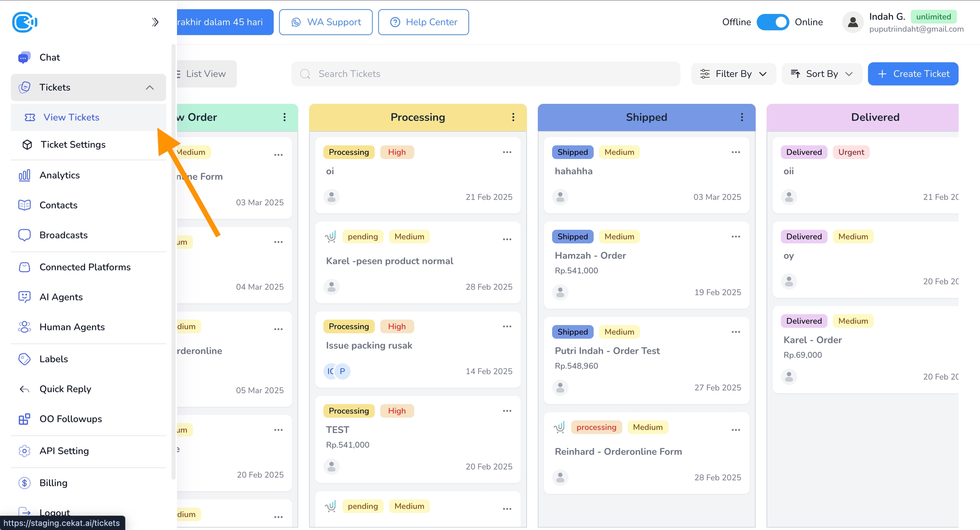Toggle the Offline/Online status switch

pos(772,22)
